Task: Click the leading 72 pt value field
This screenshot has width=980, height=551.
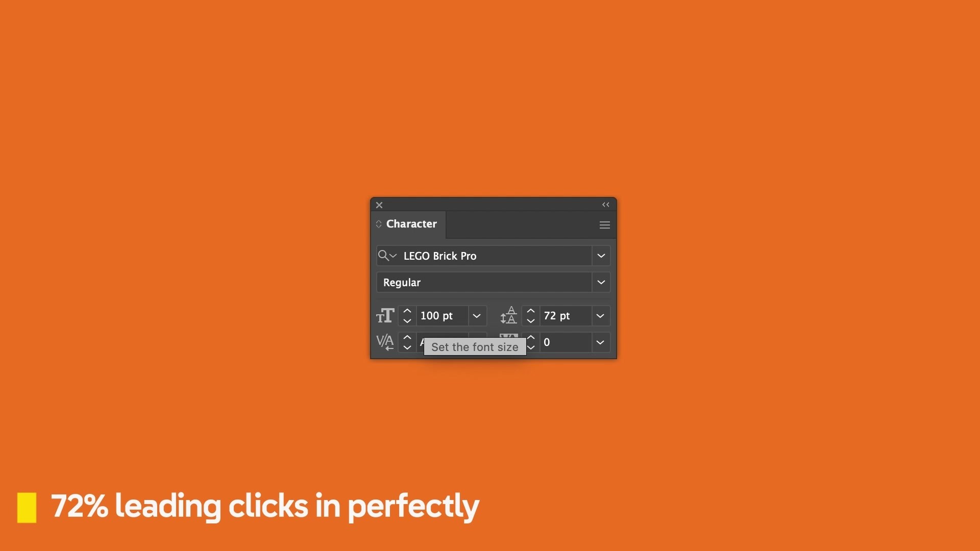Action: [x=566, y=315]
